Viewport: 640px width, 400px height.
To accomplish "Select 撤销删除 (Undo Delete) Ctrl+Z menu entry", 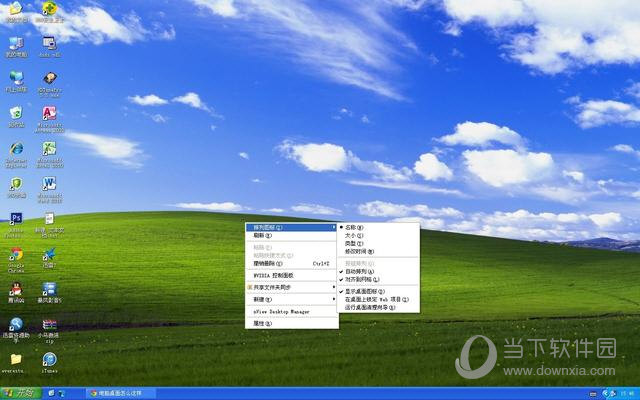I will pos(291,264).
